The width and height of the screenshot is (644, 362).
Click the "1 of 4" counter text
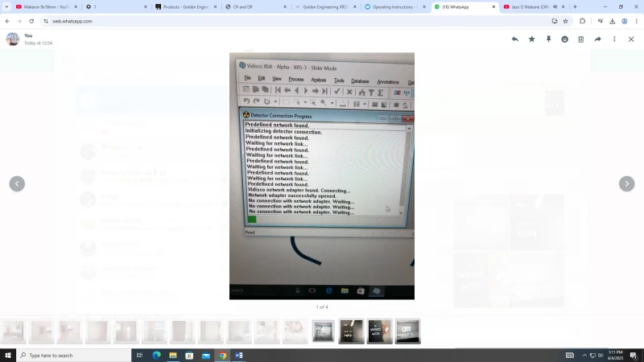322,307
